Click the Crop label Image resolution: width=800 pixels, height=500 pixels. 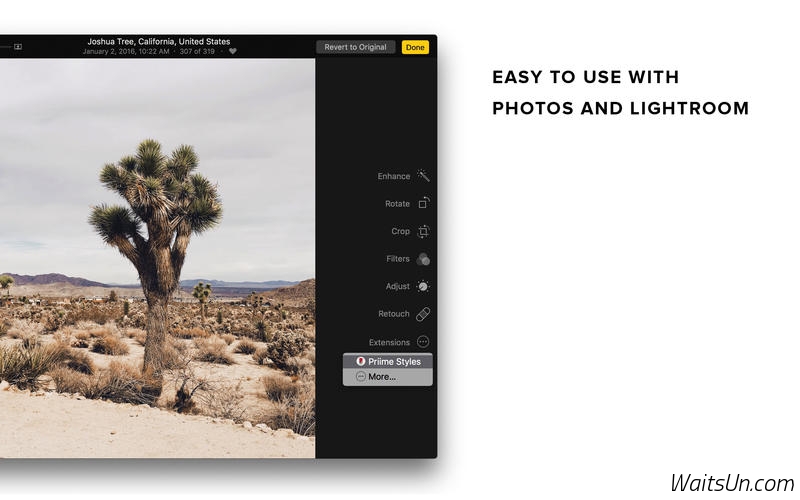tap(401, 231)
